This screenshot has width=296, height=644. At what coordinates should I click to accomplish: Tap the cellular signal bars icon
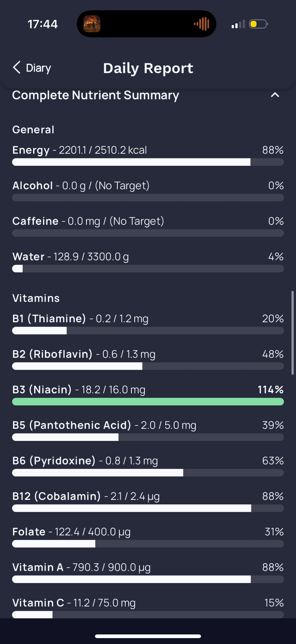click(238, 24)
